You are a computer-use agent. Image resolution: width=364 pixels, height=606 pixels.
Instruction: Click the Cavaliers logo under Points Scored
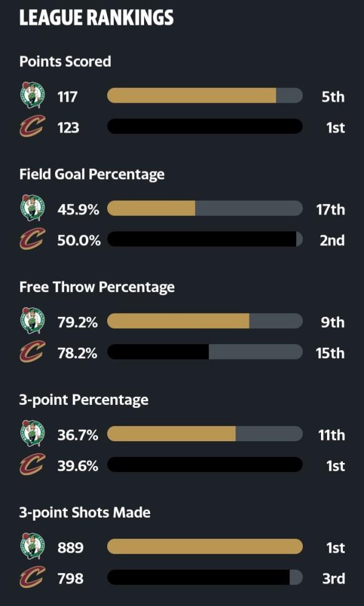(x=33, y=126)
